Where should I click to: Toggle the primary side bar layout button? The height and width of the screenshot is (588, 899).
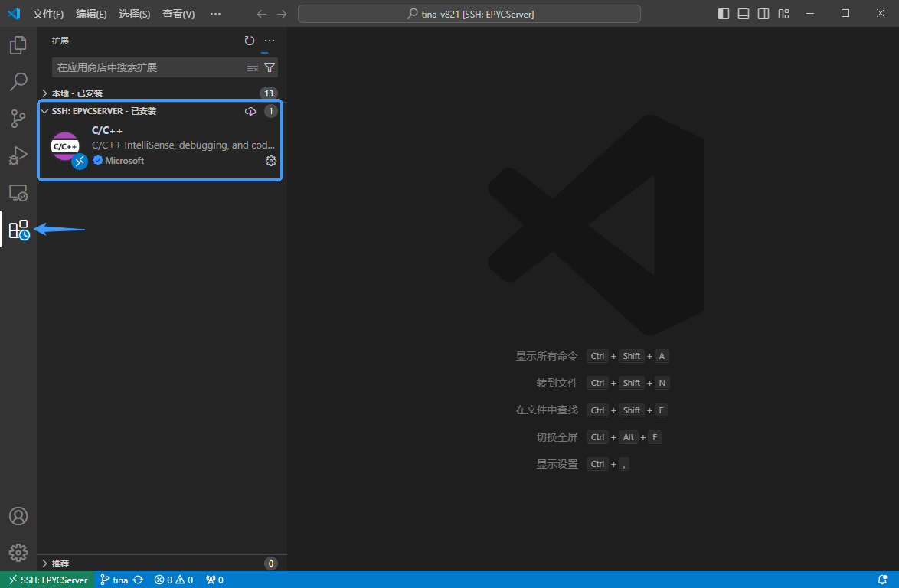724,14
